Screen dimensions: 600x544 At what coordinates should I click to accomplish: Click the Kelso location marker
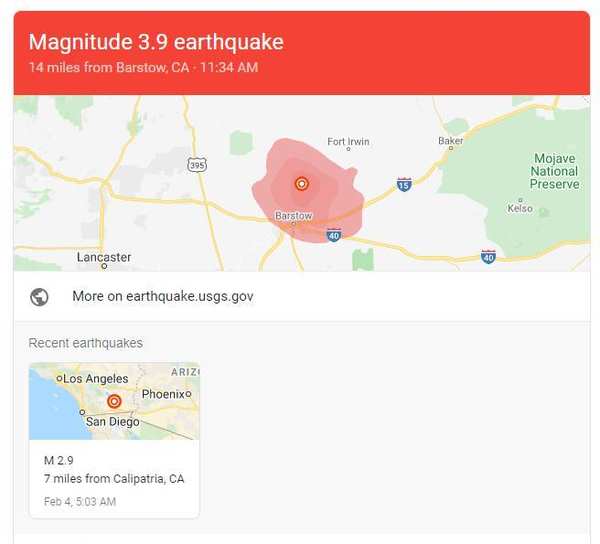pyautogui.click(x=520, y=200)
